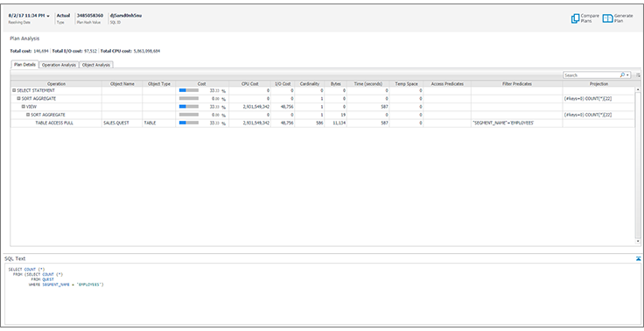Collapse the SELECT STATEMENT node

[x=14, y=90]
